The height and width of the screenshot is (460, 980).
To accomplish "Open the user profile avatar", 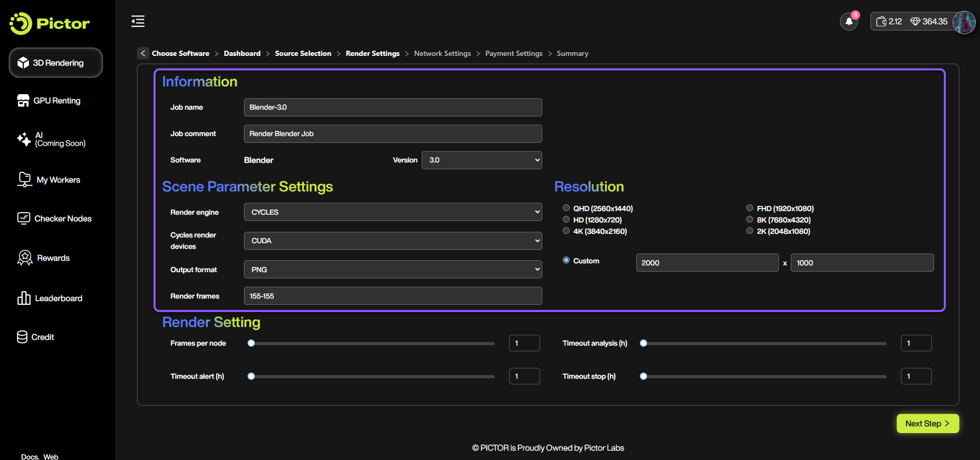I will coord(963,22).
